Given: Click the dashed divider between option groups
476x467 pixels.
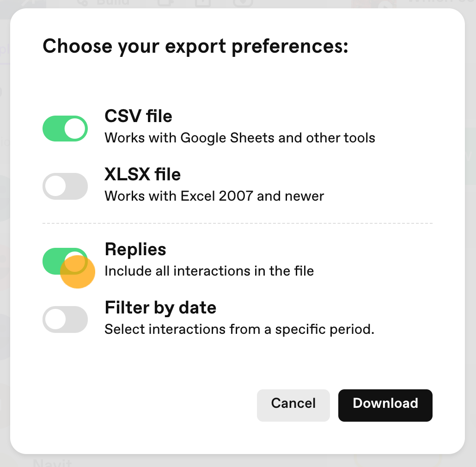Looking at the screenshot, I should click(238, 223).
